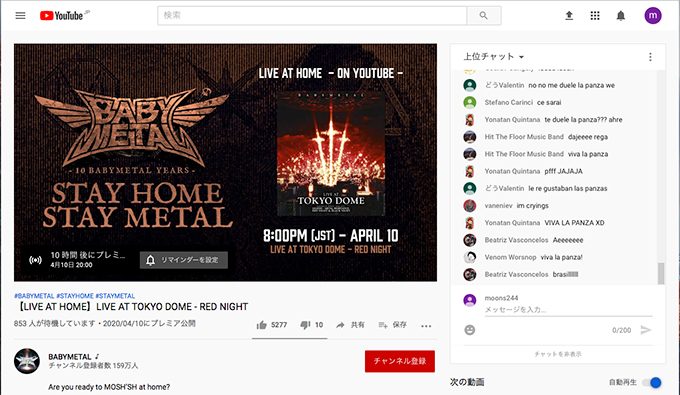Expand the 上位チャット chat mode dropdown
680x395 pixels.
(x=494, y=56)
